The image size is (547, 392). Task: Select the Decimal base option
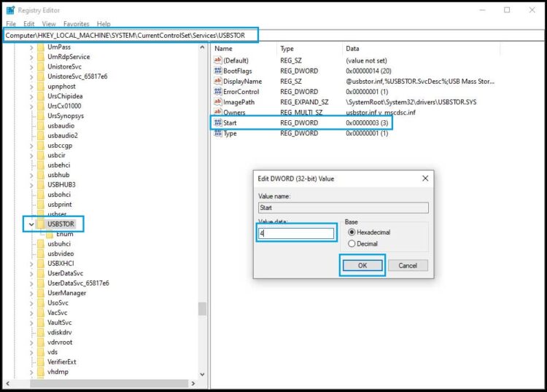pyautogui.click(x=362, y=243)
